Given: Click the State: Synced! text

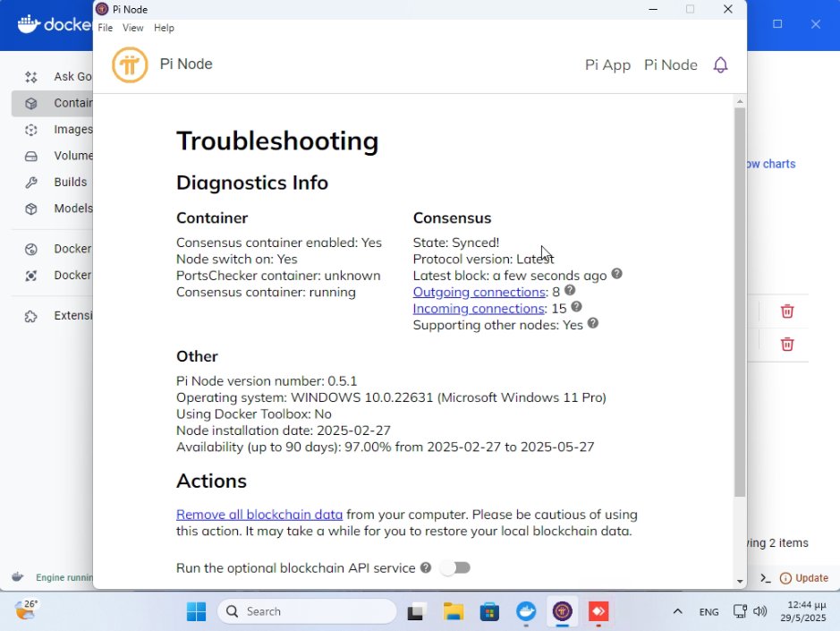Looking at the screenshot, I should coord(456,243).
